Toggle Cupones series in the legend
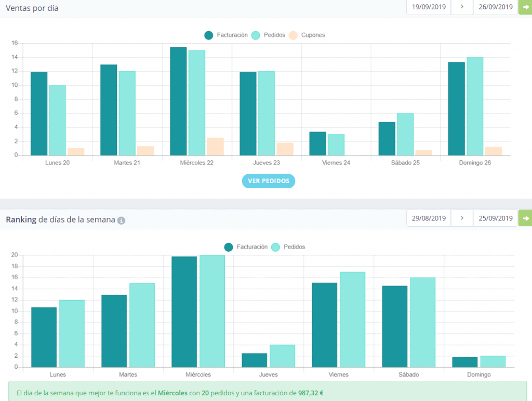The image size is (532, 401). pyautogui.click(x=307, y=35)
